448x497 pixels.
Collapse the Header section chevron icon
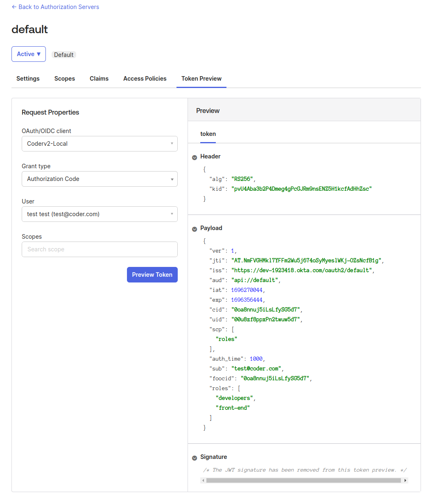[194, 156]
